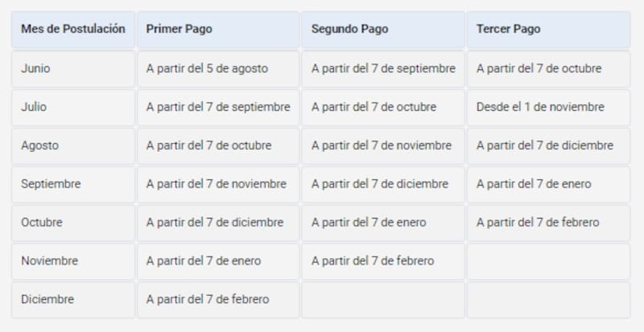This screenshot has height=332, width=644.
Task: Select Septiembre's Segundo Pago cell
Action: point(380,184)
